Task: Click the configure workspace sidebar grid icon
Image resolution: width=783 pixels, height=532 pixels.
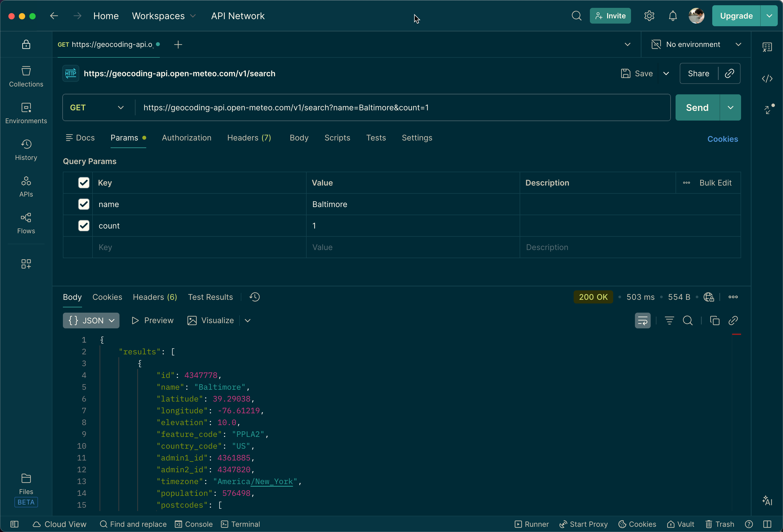Action: coord(26,264)
